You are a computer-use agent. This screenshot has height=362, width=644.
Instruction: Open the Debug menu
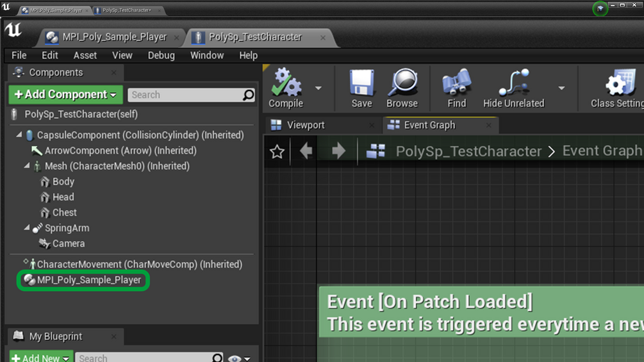(x=161, y=55)
